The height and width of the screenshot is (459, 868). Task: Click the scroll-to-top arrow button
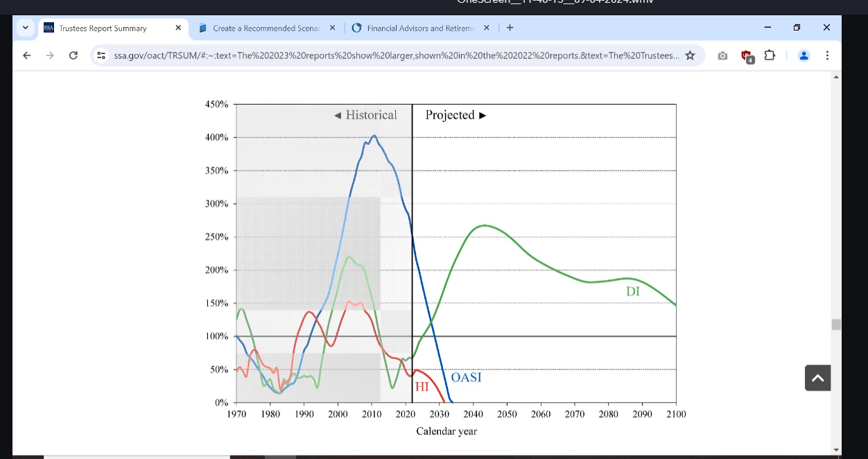pyautogui.click(x=817, y=378)
